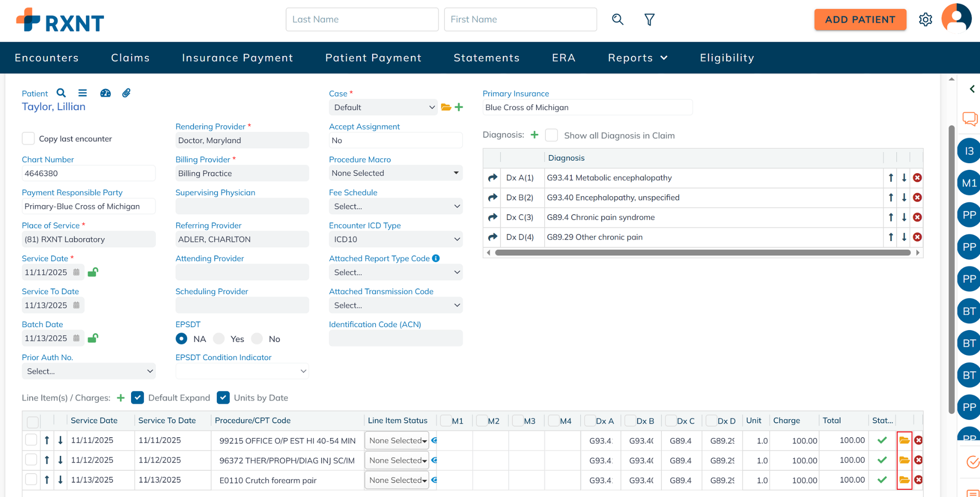Move G93.40 Encephalopathy diagnosis up

[891, 198]
